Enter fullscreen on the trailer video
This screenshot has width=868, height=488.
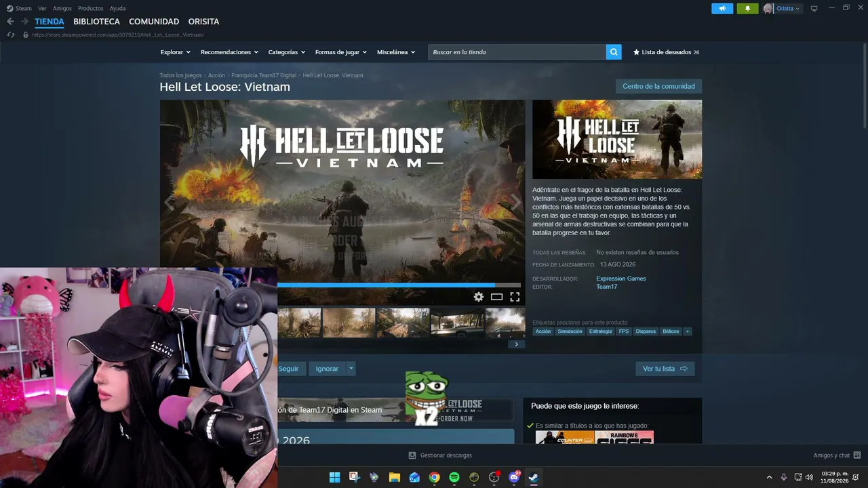515,297
